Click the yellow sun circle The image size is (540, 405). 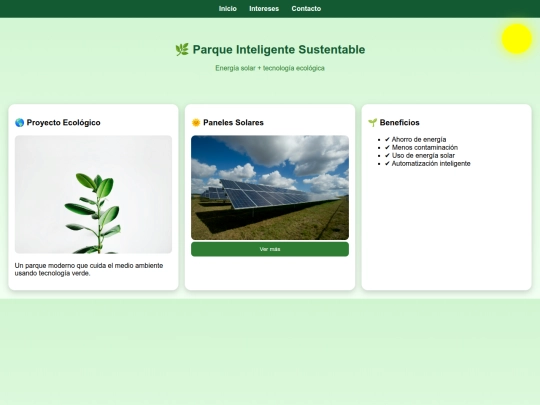coord(517,39)
